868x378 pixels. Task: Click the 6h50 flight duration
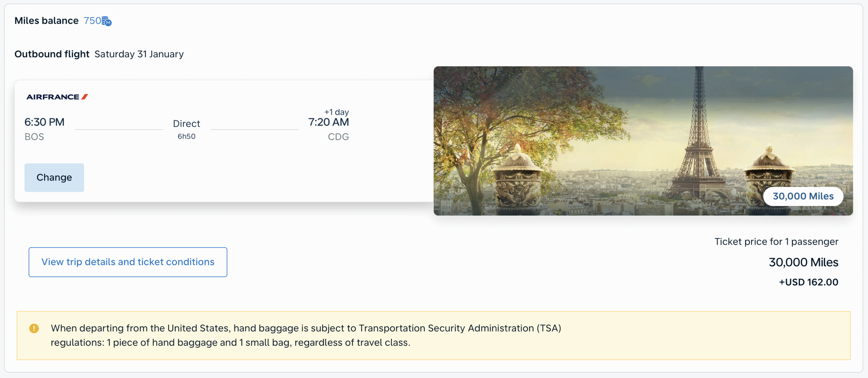point(186,136)
